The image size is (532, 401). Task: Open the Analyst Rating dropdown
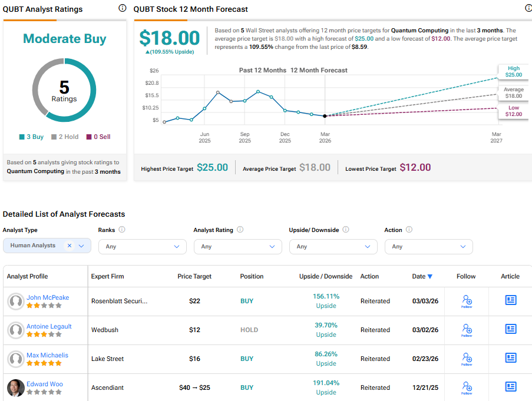tap(238, 247)
